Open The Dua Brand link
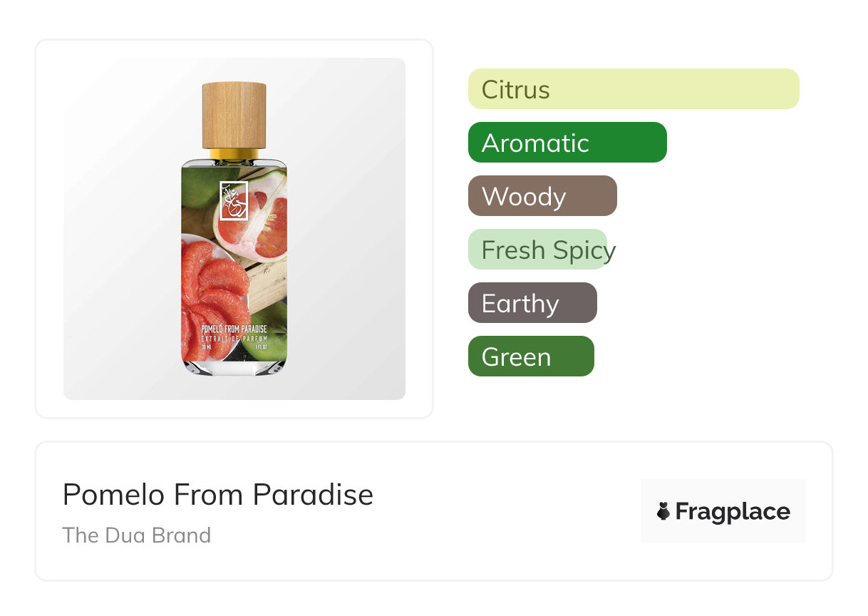Screen dimensions: 868x616 136,535
